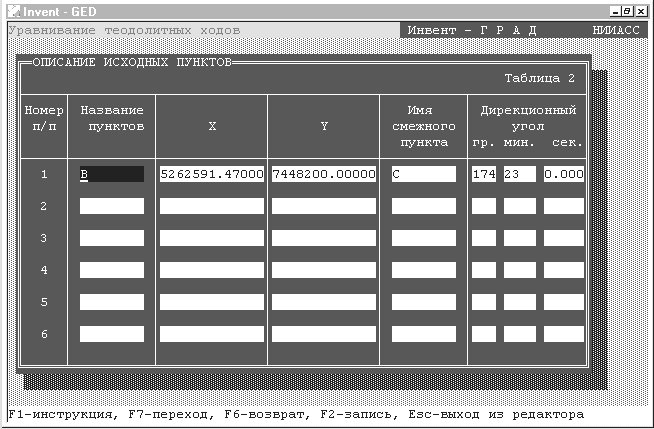Click the degrees field in row 6
Screen dimensions: 654x429
(484, 334)
